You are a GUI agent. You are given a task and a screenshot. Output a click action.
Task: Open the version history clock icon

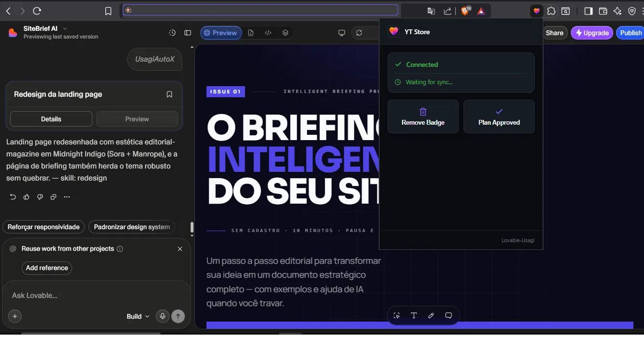click(172, 33)
